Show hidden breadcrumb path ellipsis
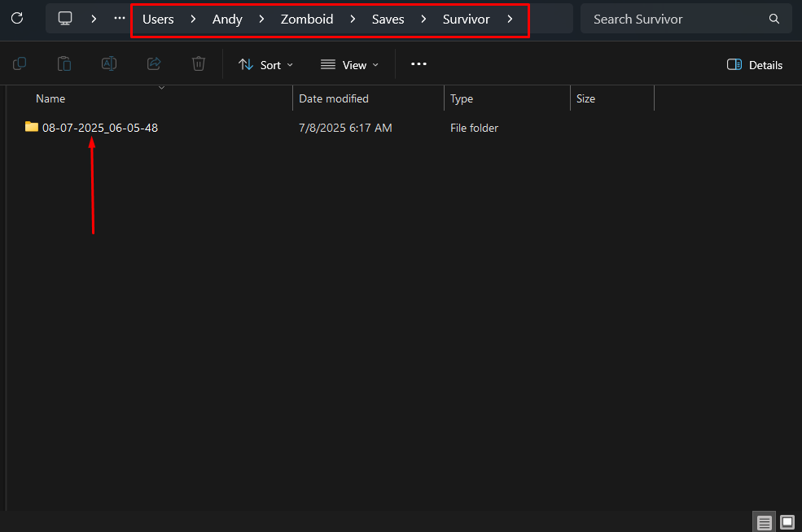The image size is (802, 532). pos(120,18)
